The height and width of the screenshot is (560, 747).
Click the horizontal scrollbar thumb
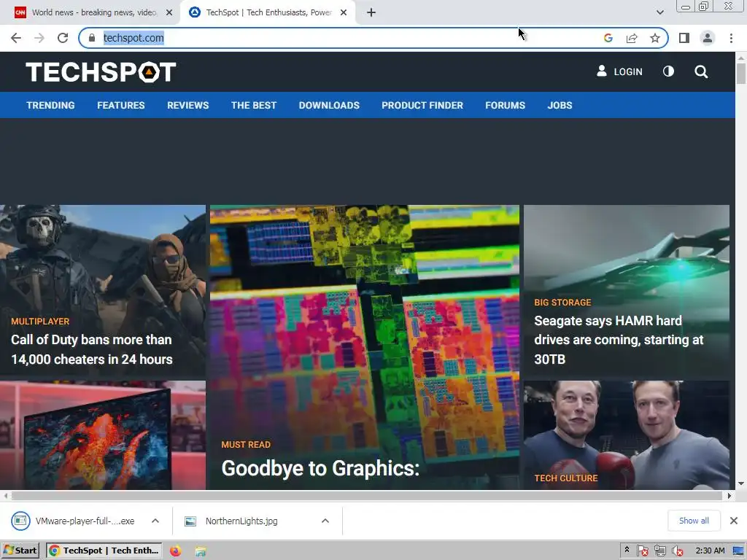(x=367, y=496)
